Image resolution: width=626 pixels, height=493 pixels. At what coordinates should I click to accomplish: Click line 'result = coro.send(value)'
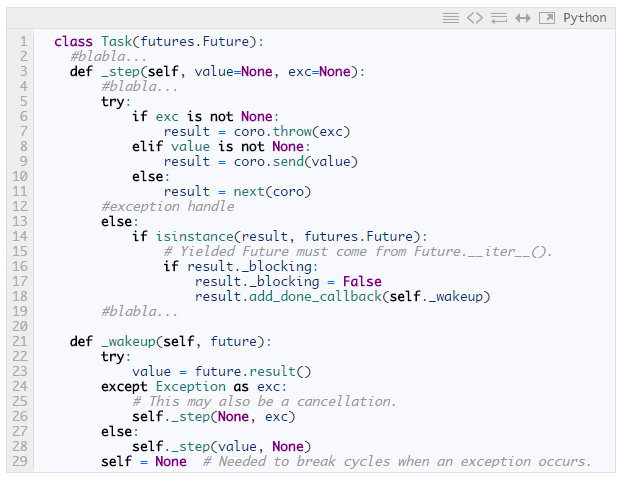tap(261, 161)
